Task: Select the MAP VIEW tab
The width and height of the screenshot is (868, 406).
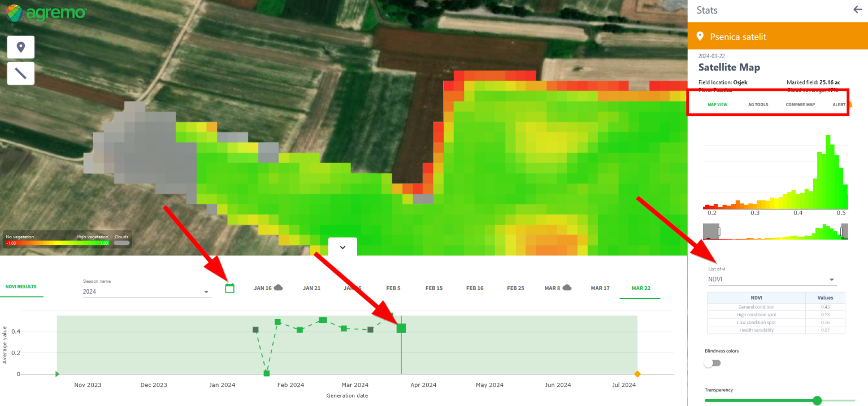Action: click(717, 104)
